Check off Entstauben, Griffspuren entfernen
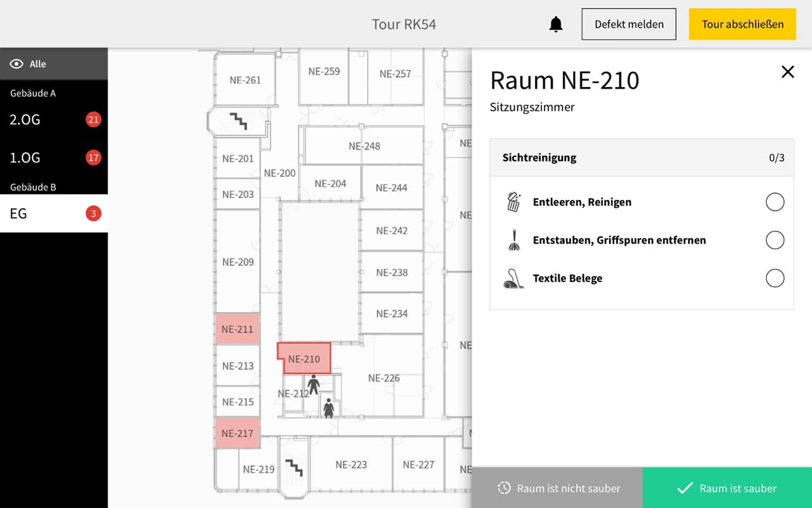 click(775, 240)
